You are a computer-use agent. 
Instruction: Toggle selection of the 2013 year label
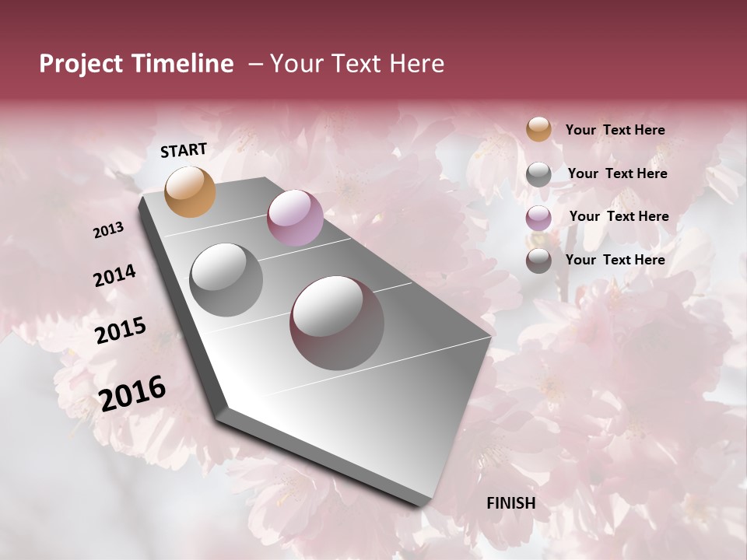click(x=109, y=229)
